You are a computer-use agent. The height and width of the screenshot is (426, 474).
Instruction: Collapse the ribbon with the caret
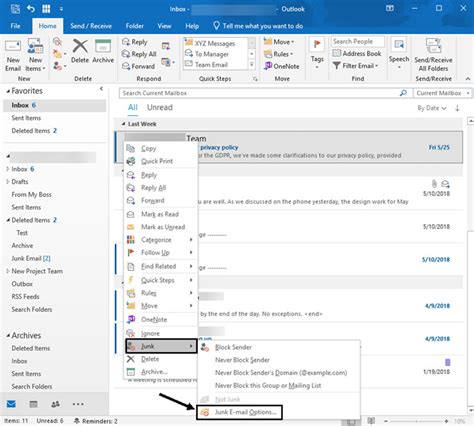[468, 79]
